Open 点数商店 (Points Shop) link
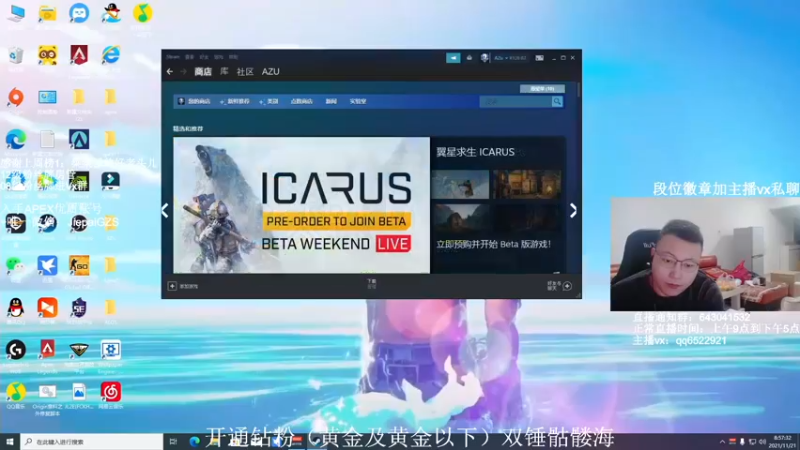The width and height of the screenshot is (800, 450). coord(302,102)
